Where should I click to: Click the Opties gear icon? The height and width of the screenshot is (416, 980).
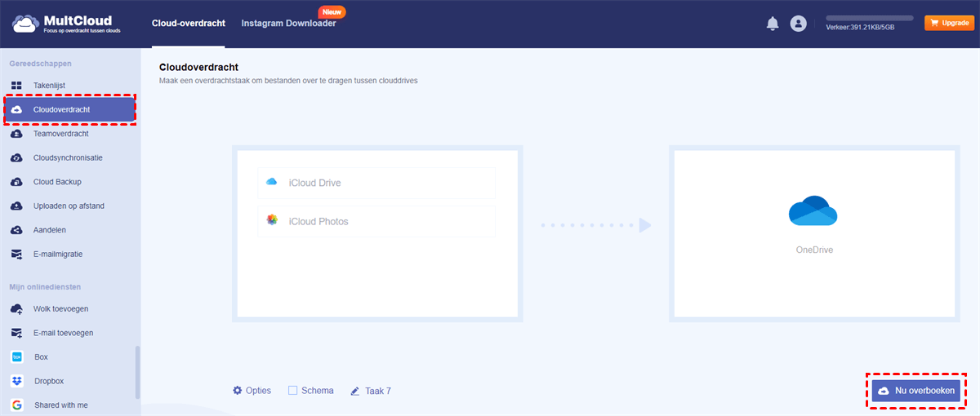pyautogui.click(x=238, y=391)
